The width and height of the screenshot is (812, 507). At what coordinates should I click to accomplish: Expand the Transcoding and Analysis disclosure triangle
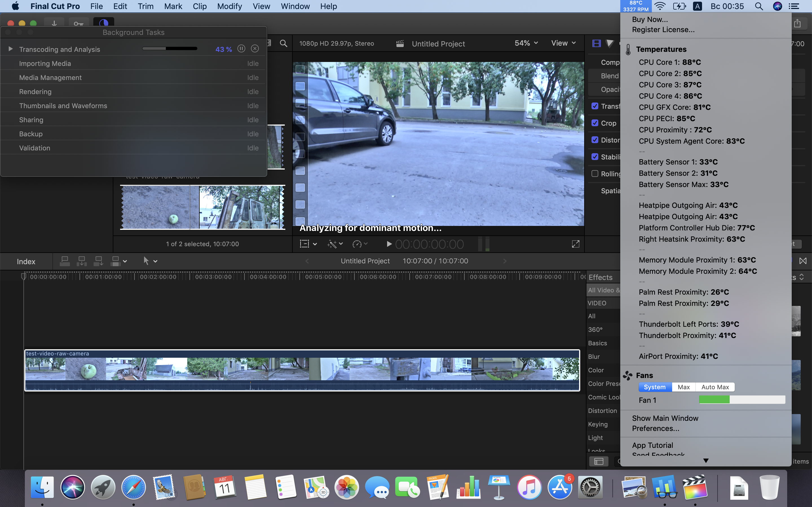click(10, 49)
